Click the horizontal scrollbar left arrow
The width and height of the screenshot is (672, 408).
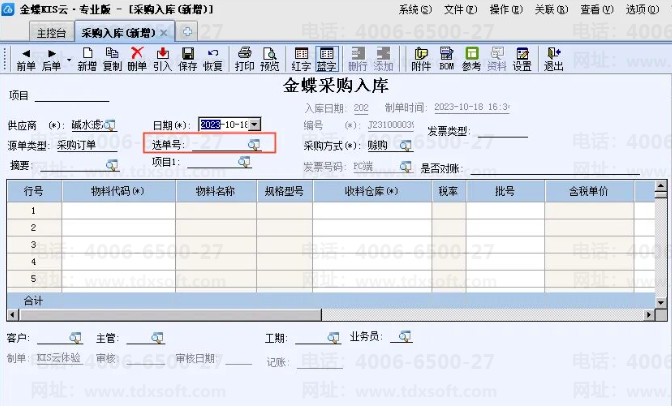pyautogui.click(x=13, y=315)
